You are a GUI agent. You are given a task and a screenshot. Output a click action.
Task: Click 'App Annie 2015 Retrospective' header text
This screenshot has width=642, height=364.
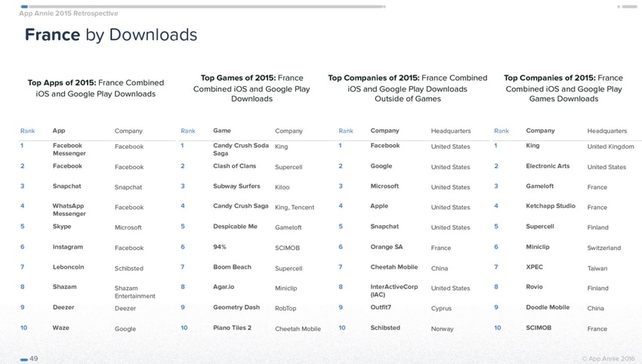[69, 14]
